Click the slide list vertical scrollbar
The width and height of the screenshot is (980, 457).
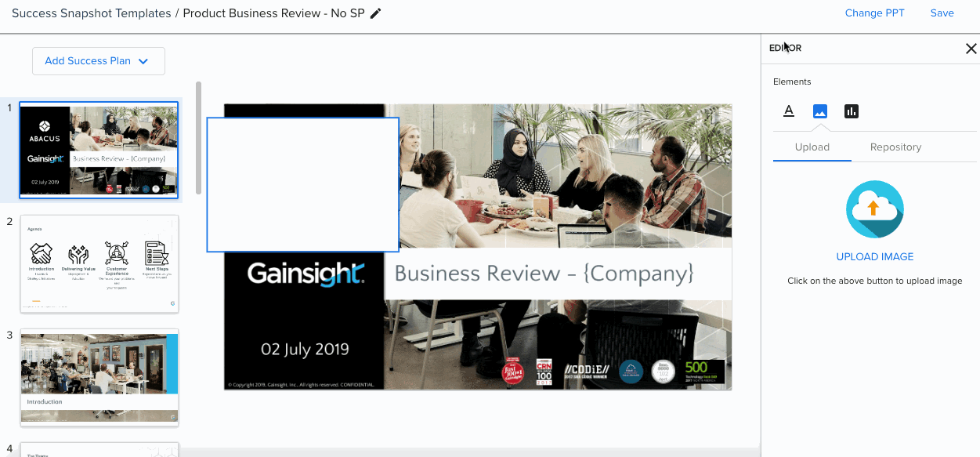(198, 137)
